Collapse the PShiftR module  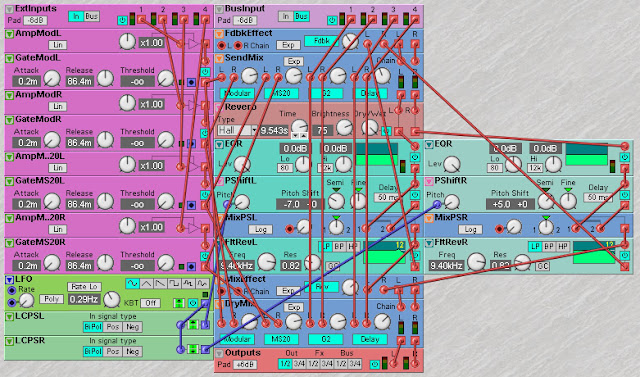pos(429,181)
